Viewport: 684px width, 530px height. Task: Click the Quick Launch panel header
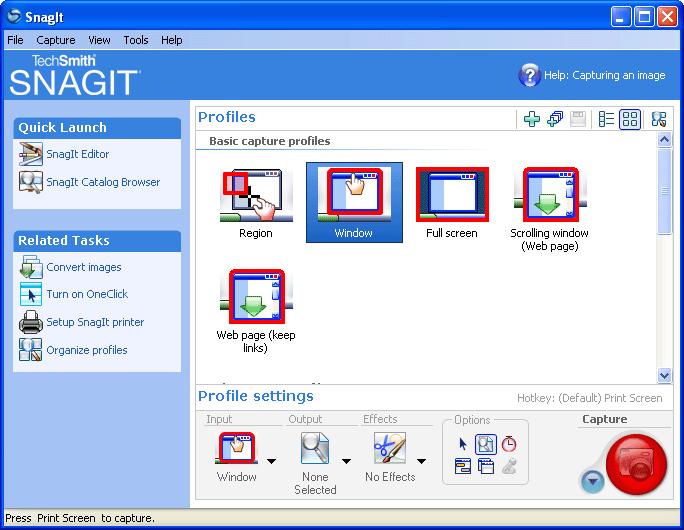pyautogui.click(x=97, y=128)
